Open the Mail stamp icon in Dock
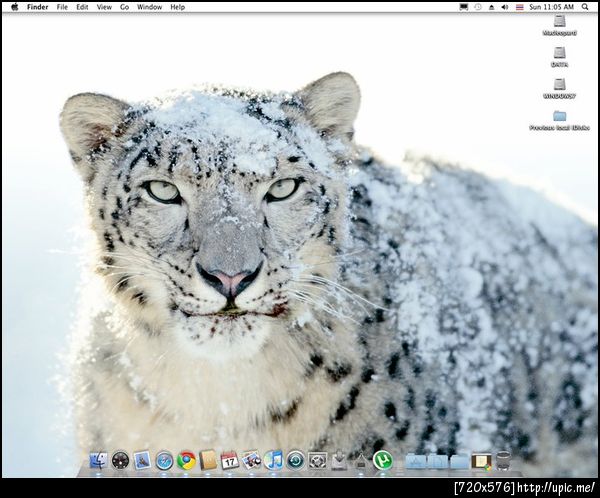Image resolution: width=600 pixels, height=498 pixels. 142,460
